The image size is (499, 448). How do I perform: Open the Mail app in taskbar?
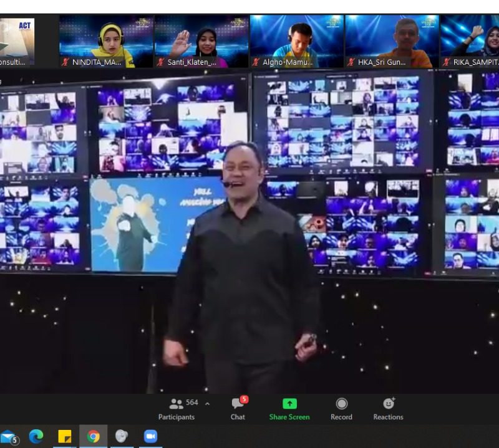8,437
